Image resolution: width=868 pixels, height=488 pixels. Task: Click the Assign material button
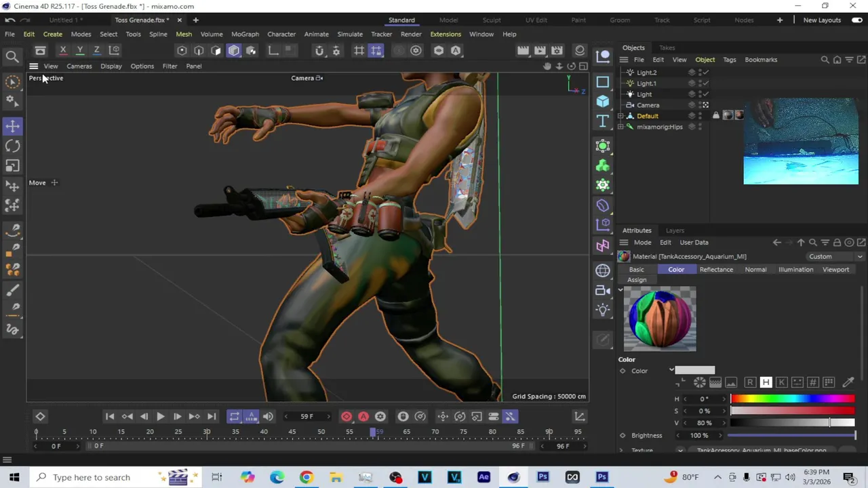[637, 280]
